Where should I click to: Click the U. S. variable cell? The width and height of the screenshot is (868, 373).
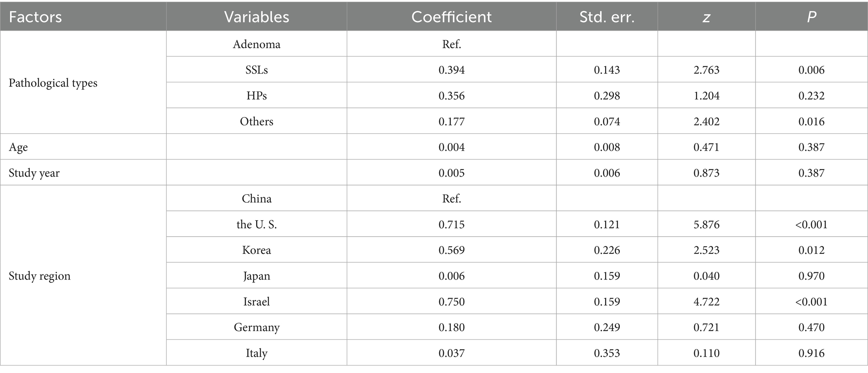tap(257, 224)
